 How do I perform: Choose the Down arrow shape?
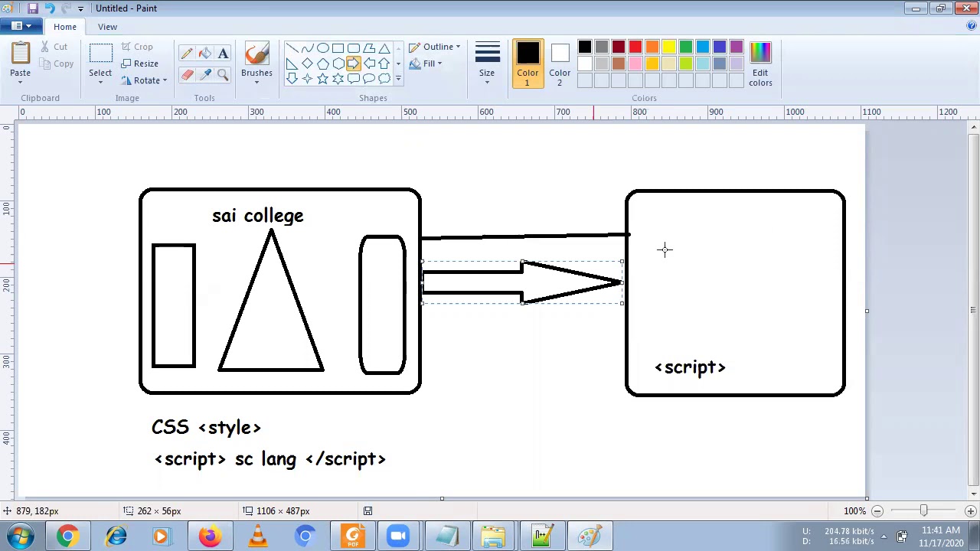pos(292,79)
